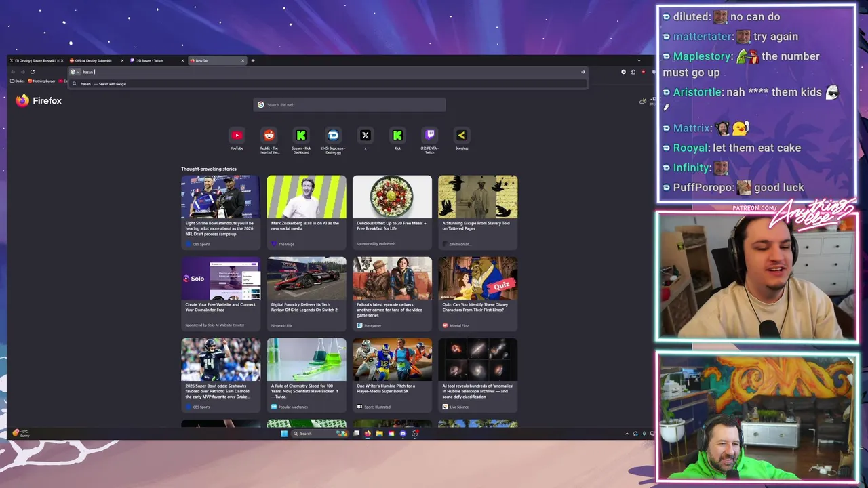
Task: Open Task View on the taskbar
Action: coord(356,434)
